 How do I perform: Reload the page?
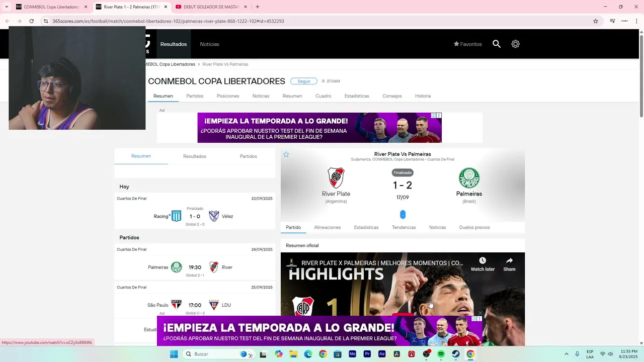pyautogui.click(x=31, y=21)
